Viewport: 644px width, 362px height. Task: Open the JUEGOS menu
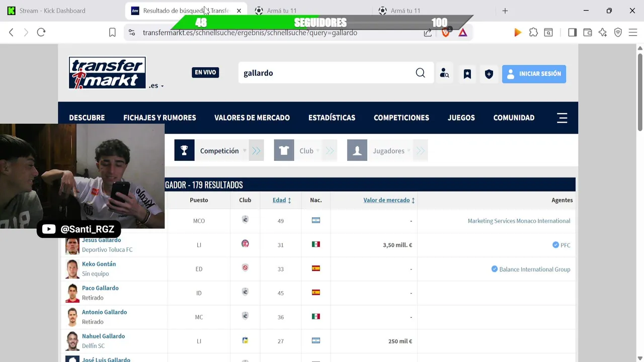click(461, 118)
